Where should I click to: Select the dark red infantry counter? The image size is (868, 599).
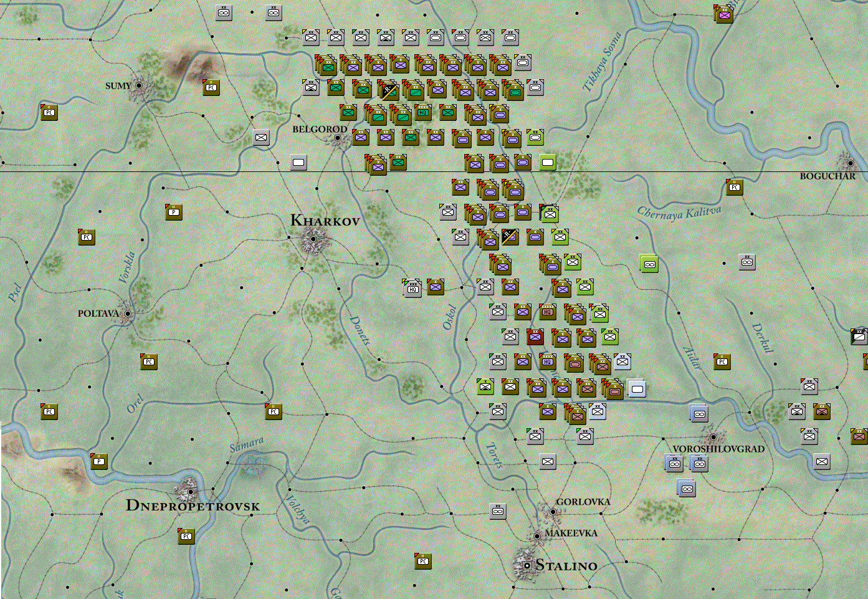point(535,337)
